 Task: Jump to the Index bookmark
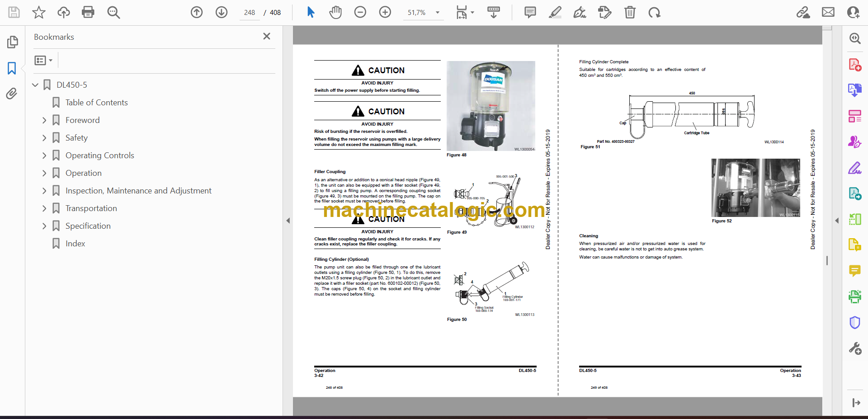75,244
